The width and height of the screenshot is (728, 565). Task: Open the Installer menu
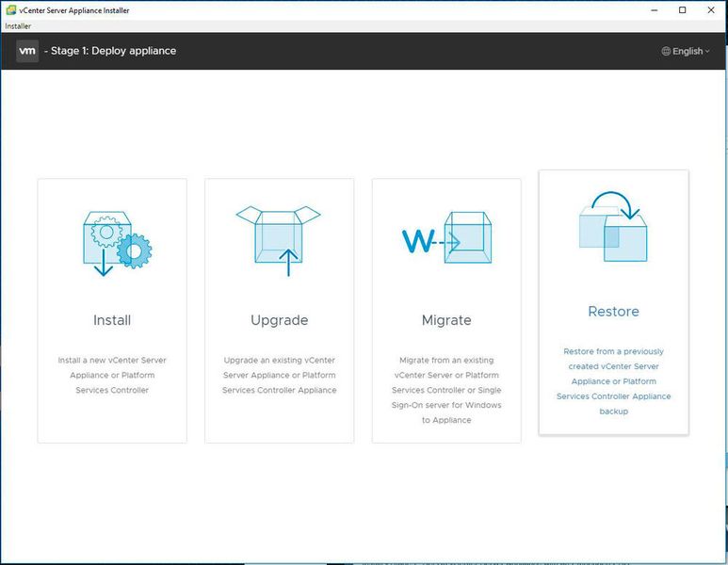[x=18, y=26]
